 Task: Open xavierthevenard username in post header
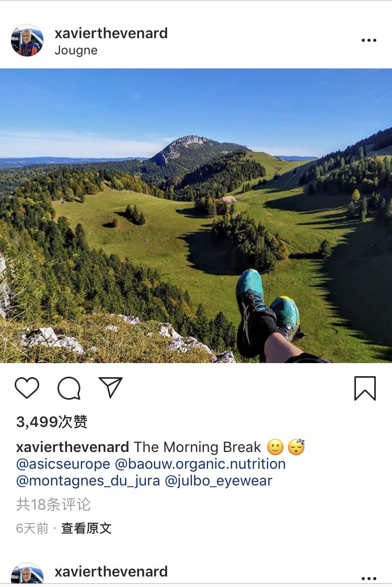(x=111, y=33)
